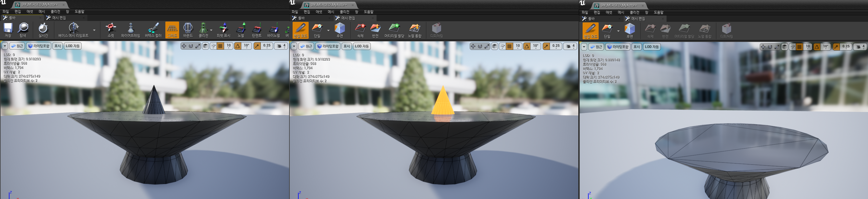The image size is (868, 199).
Task: Select SM_MERGED_MyActor document tab in left window
Action: (40, 5)
